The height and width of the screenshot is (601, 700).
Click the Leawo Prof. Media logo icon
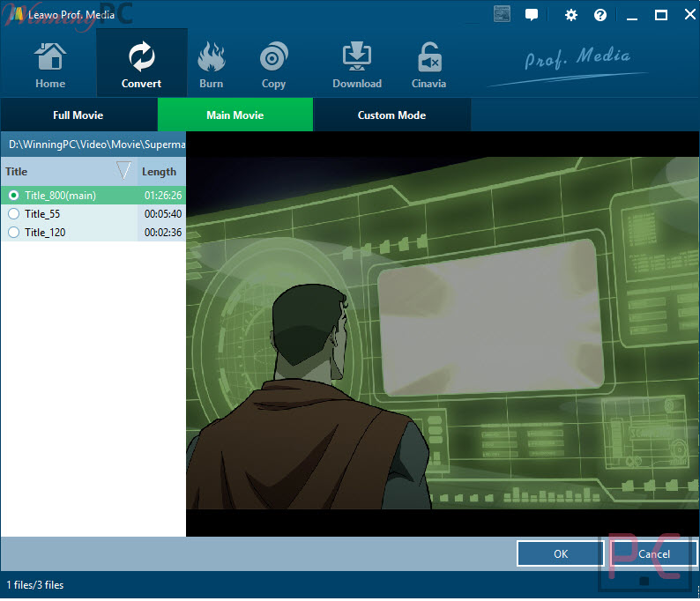click(17, 14)
